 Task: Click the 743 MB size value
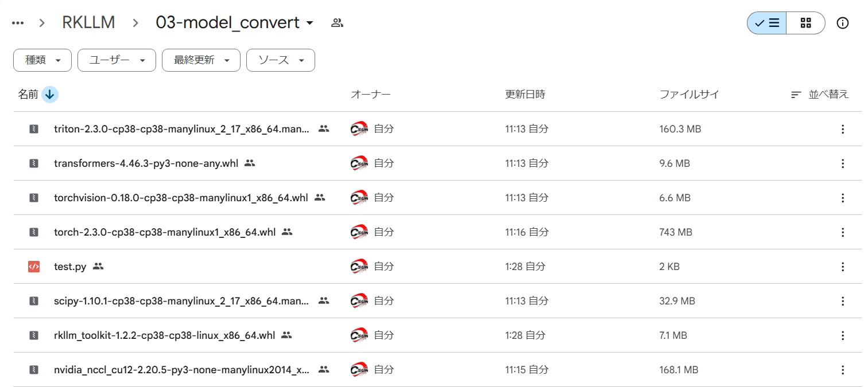[676, 232]
